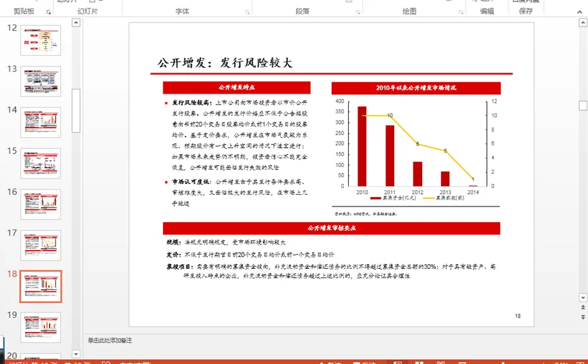Image resolution: width=588 pixels, height=364 pixels.
Task: Click the data label 6 on yellow line
Action: [x=417, y=144]
